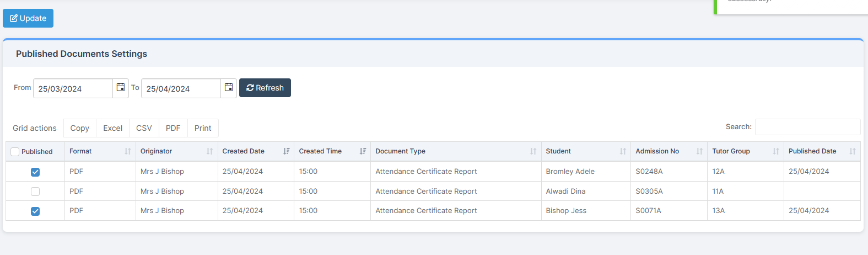Click the Student column header label
The width and height of the screenshot is (868, 255).
(558, 151)
